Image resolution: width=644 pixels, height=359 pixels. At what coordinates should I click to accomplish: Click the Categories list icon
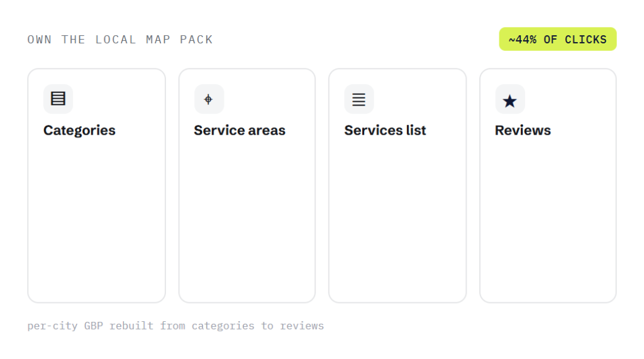(x=58, y=99)
